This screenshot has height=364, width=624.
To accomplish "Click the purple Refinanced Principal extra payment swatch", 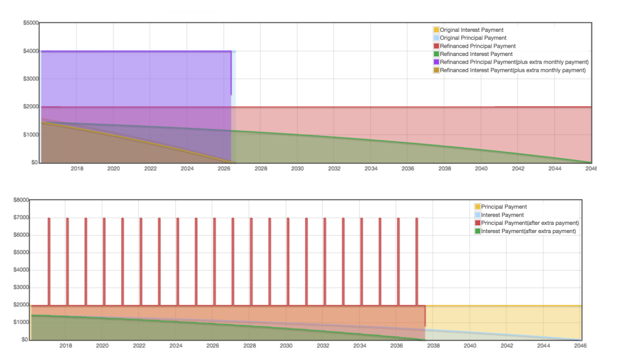I will pyautogui.click(x=437, y=62).
